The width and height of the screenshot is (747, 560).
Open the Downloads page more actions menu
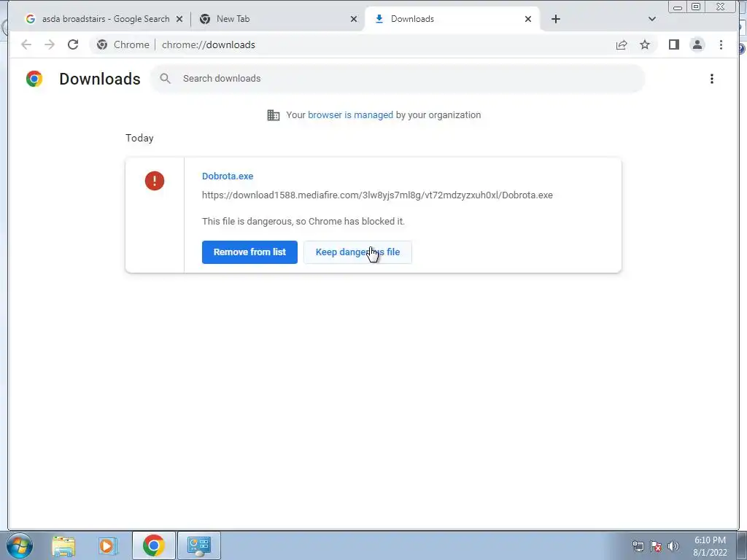[x=712, y=79]
